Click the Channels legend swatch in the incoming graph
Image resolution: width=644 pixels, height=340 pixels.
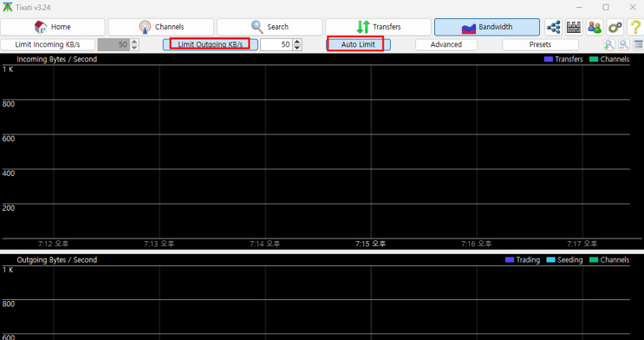pos(594,59)
